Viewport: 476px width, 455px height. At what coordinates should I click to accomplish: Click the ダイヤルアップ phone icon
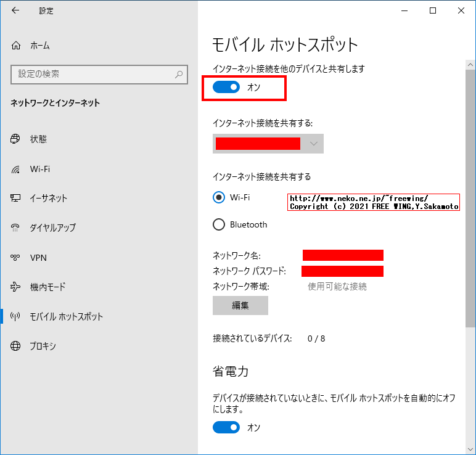click(x=15, y=227)
